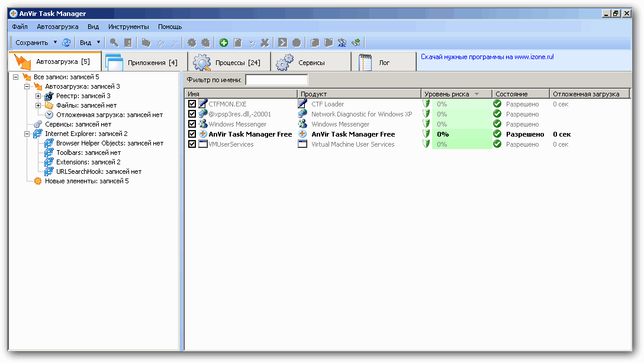
Task: Click the green check status icon for VMUserServices
Action: (x=497, y=144)
